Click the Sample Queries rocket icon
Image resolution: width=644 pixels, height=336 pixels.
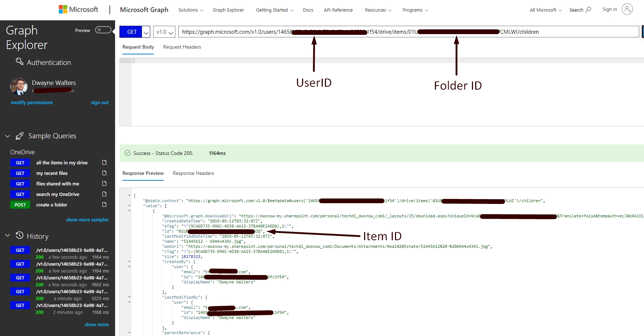[x=20, y=136]
